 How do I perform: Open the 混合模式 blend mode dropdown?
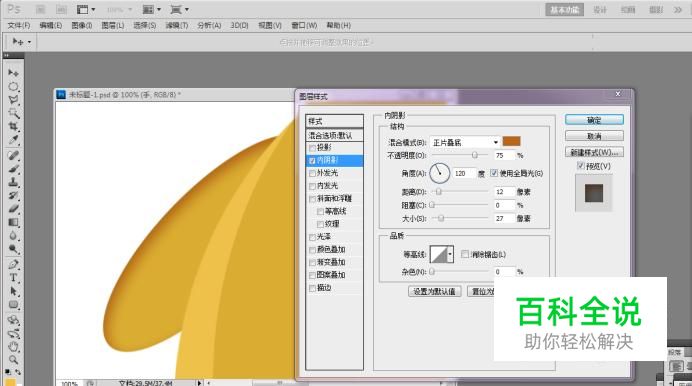click(x=465, y=142)
